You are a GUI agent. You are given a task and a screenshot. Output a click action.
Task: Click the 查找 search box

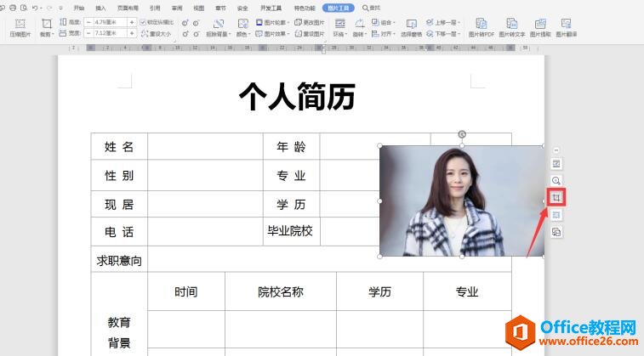[372, 8]
